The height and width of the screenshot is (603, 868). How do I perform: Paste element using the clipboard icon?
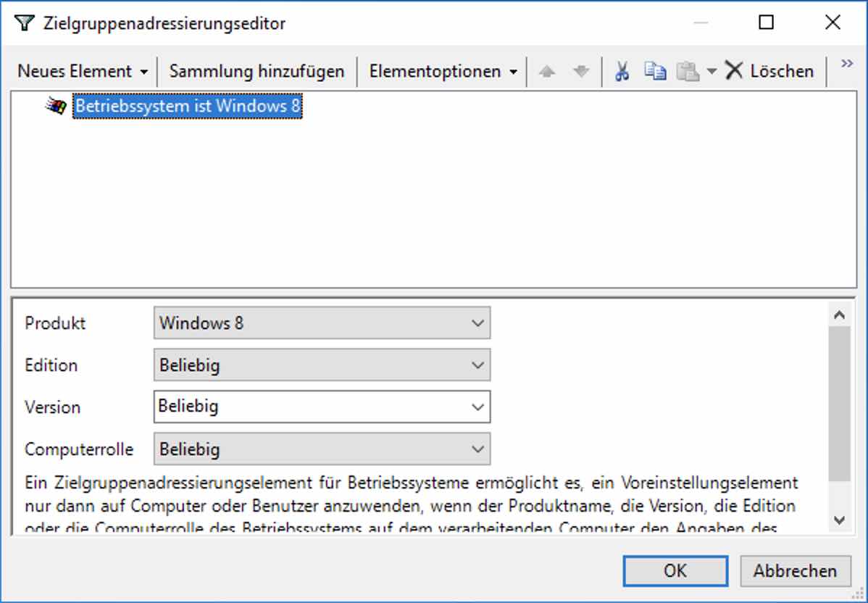click(x=688, y=72)
